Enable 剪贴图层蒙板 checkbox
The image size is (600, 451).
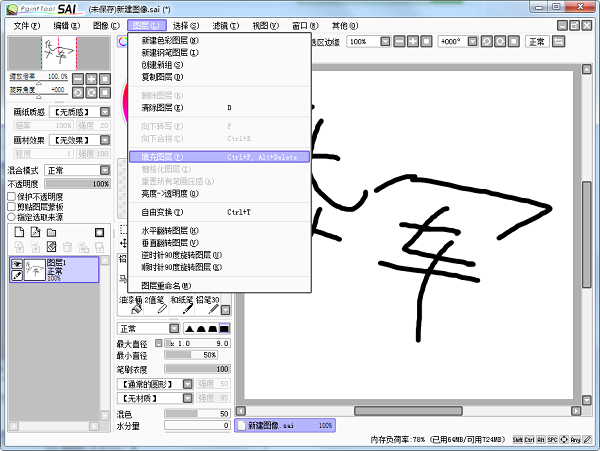[11, 207]
